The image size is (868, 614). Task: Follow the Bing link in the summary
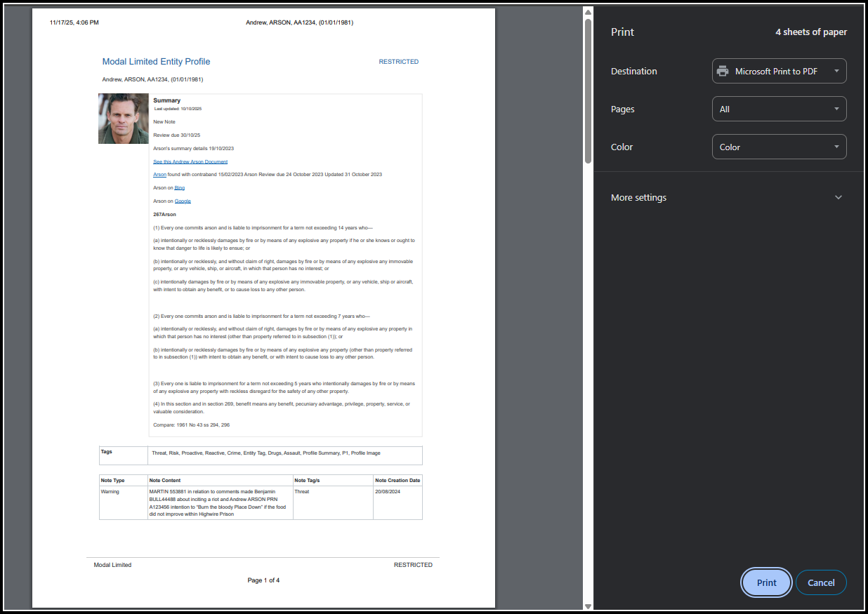[x=179, y=188]
